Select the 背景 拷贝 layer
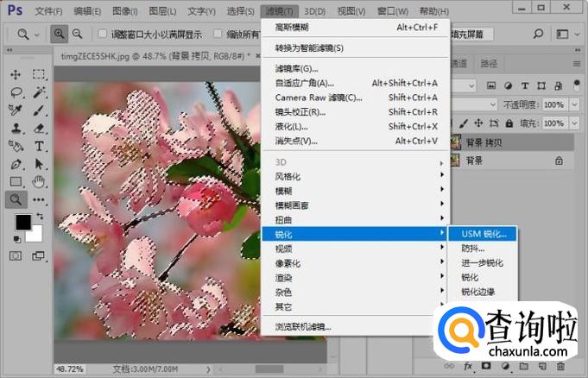 [511, 142]
